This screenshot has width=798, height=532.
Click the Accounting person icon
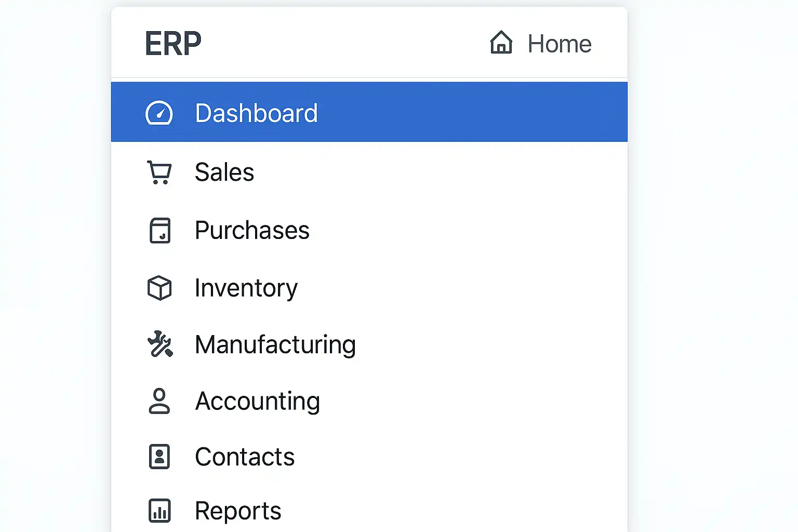[x=159, y=401]
